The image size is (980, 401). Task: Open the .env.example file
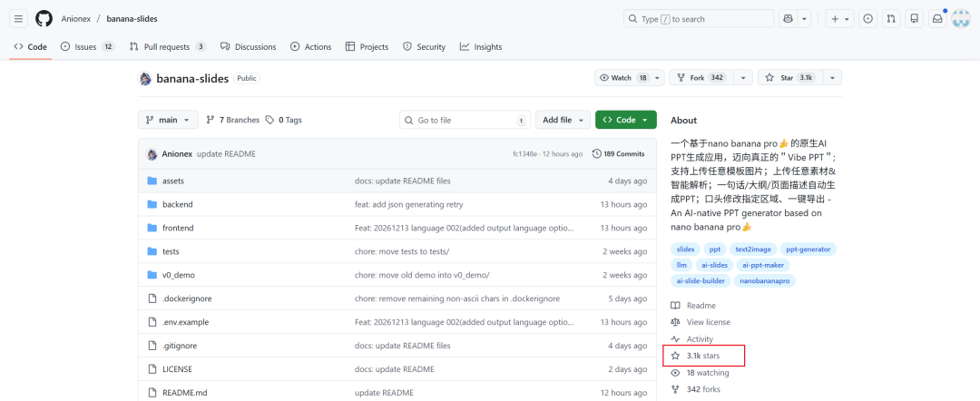[186, 322]
